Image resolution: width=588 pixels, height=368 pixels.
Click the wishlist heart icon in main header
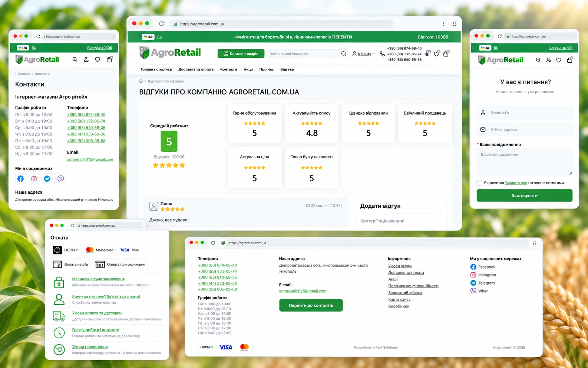point(436,54)
